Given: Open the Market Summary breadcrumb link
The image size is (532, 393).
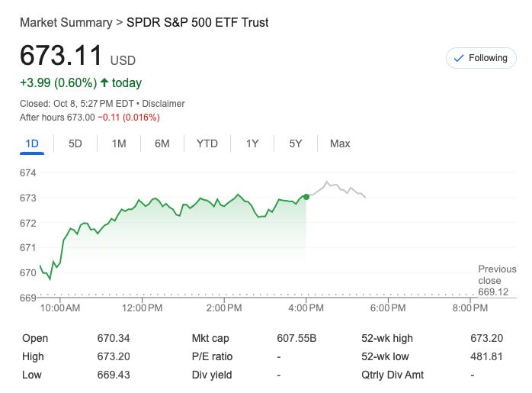Looking at the screenshot, I should (x=66, y=22).
